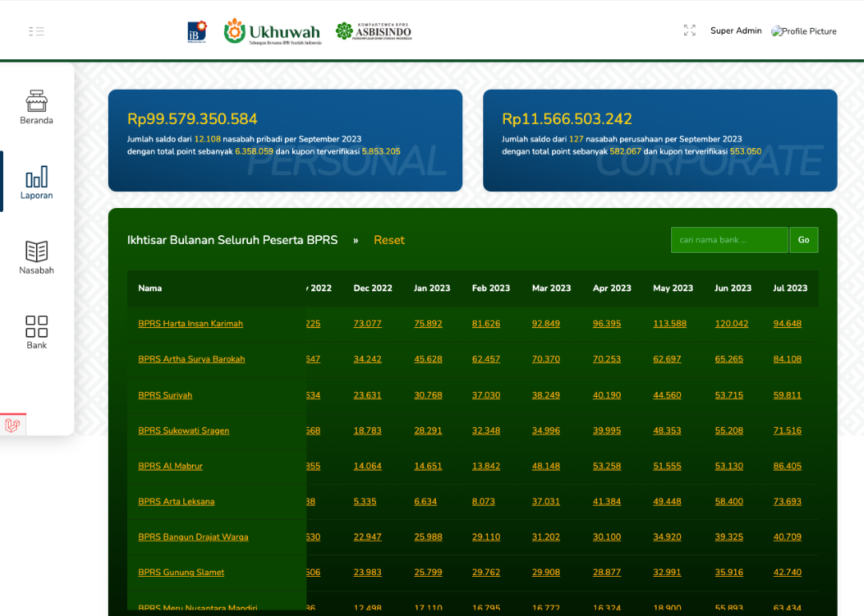Screen dimensions: 864x616
Task: Open BPRS Harta Insan Karimah link
Action: pos(190,323)
